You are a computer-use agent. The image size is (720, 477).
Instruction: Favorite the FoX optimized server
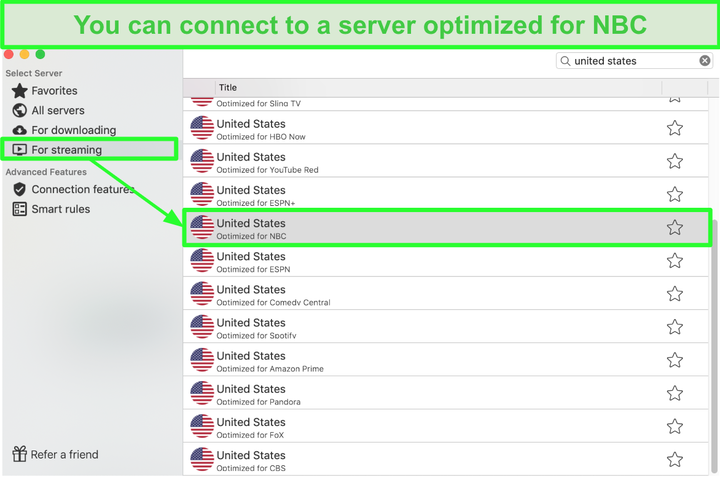tap(675, 426)
